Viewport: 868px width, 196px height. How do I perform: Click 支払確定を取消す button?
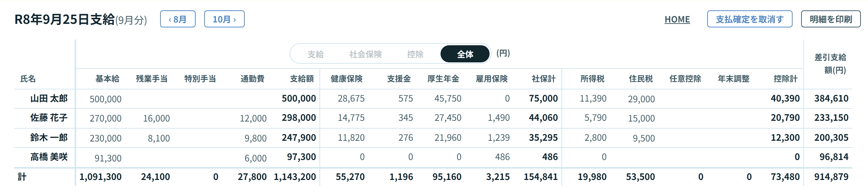click(x=750, y=19)
